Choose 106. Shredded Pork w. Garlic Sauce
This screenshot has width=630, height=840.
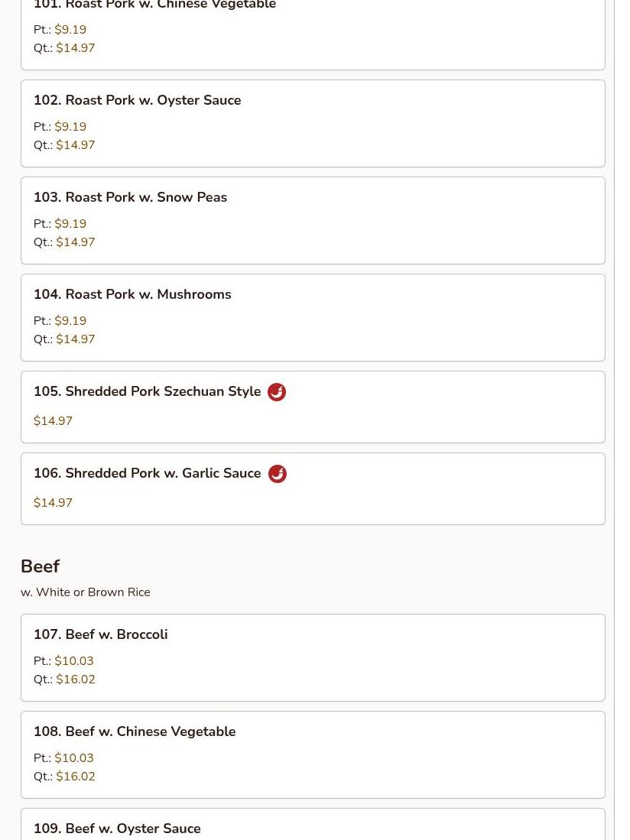coord(313,489)
